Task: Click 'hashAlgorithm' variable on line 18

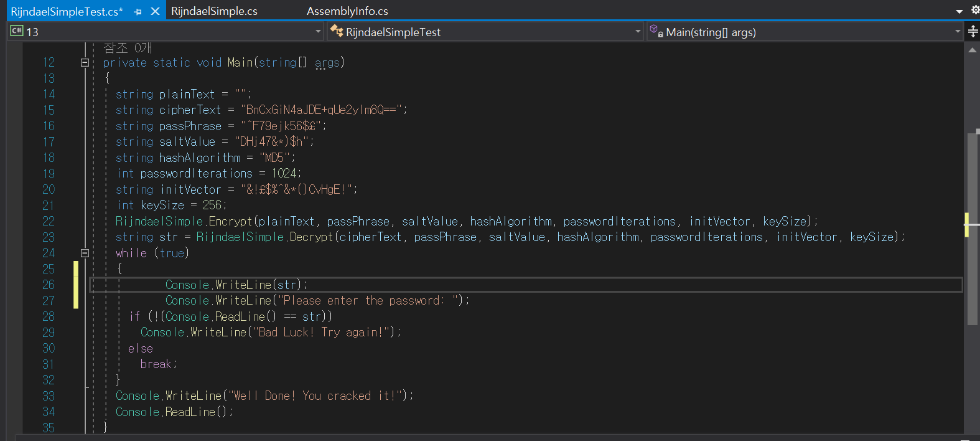Action: (x=200, y=158)
